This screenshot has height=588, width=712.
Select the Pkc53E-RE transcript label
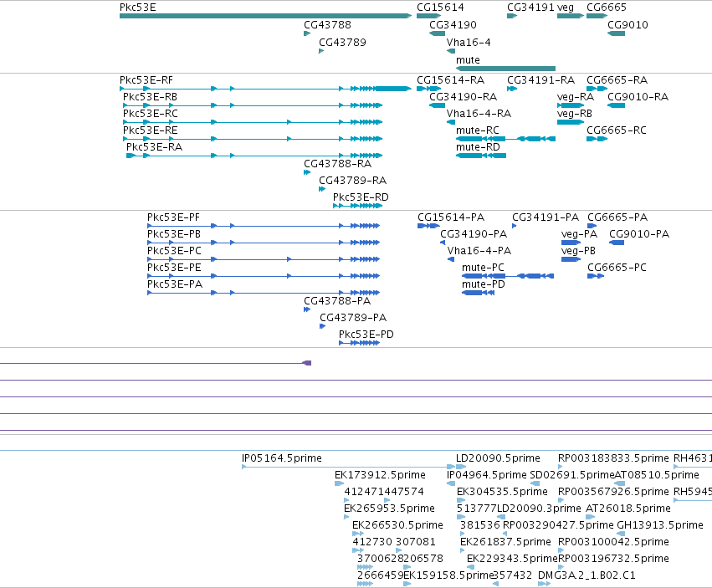click(150, 130)
